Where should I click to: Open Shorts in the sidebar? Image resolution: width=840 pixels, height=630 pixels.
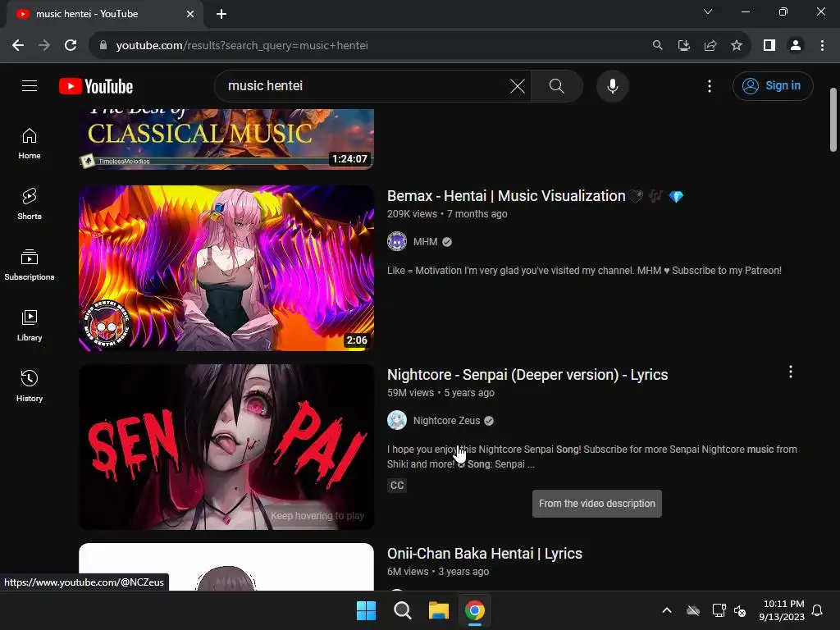(30, 204)
